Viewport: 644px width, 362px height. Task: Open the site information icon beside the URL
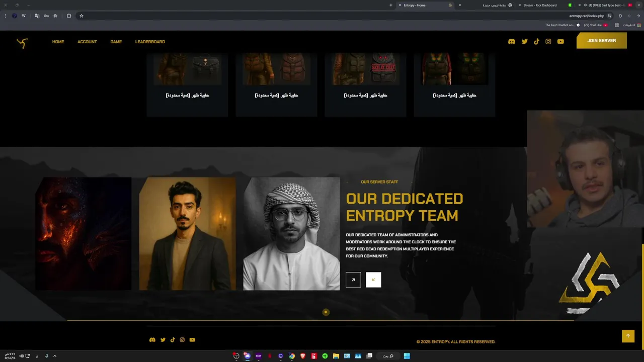(610, 16)
